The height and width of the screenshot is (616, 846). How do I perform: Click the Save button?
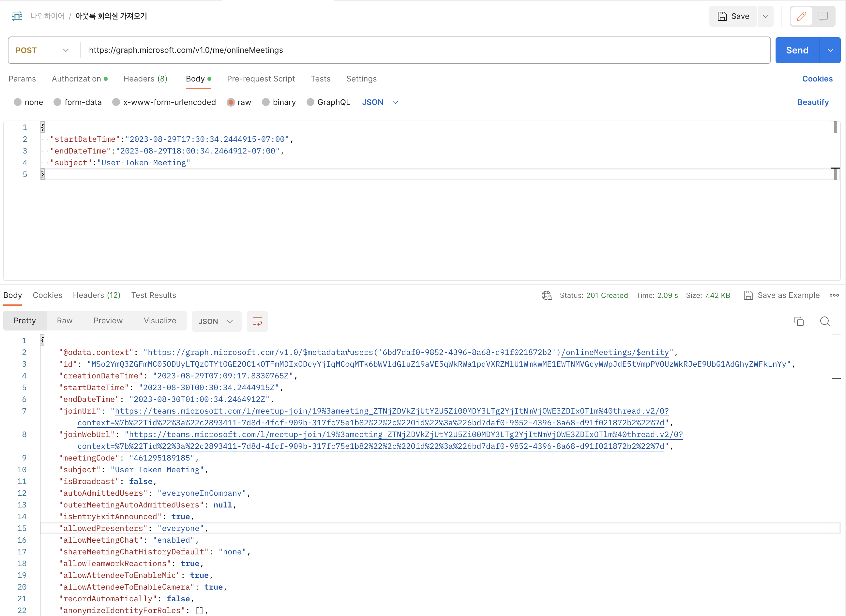coord(733,16)
